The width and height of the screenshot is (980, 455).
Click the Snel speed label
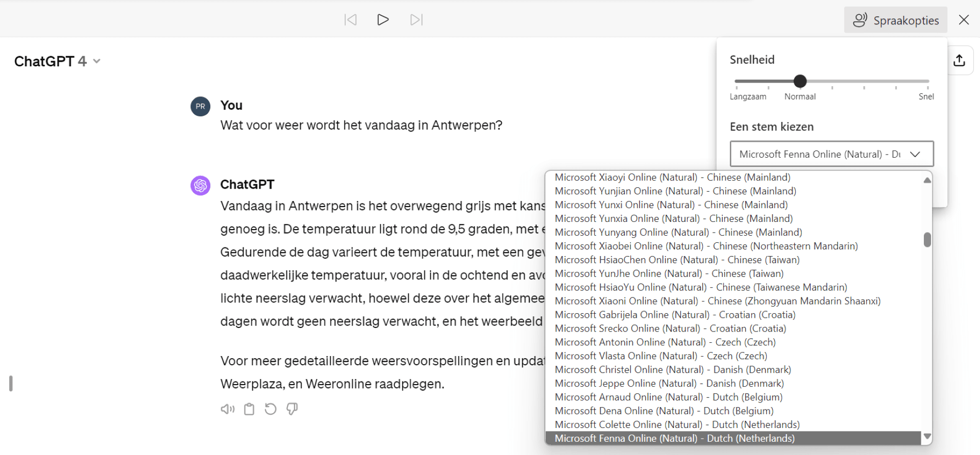(926, 97)
